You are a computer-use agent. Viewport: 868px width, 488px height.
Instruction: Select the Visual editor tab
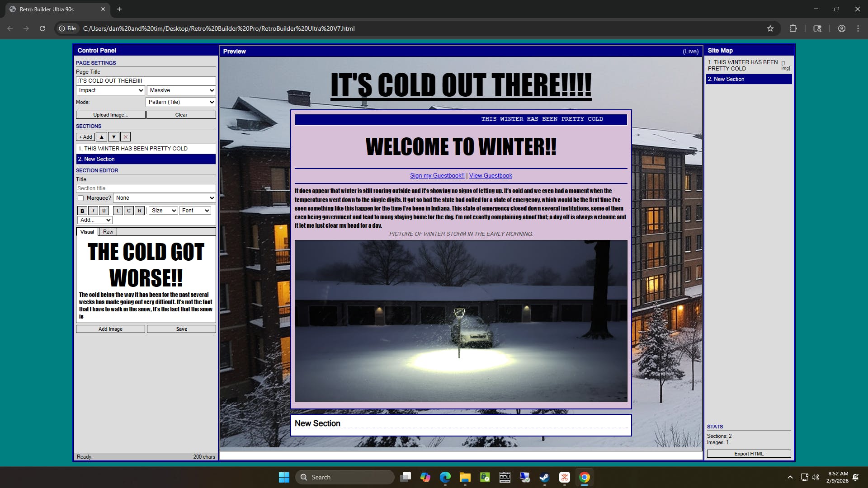[x=87, y=232]
